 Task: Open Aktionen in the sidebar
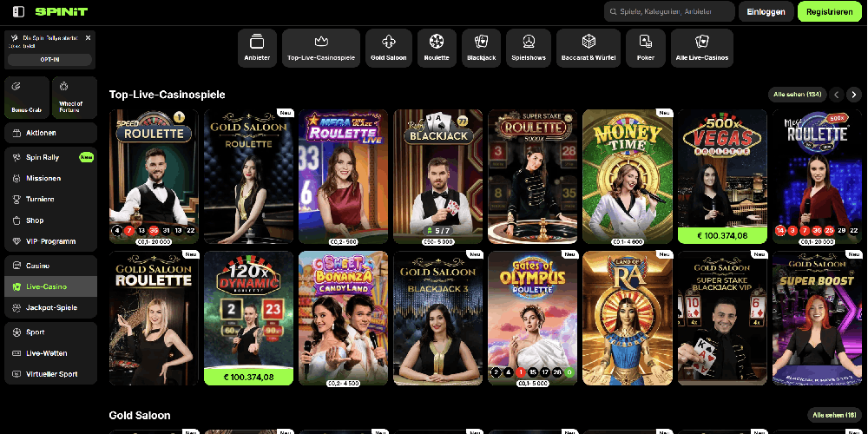pos(50,133)
